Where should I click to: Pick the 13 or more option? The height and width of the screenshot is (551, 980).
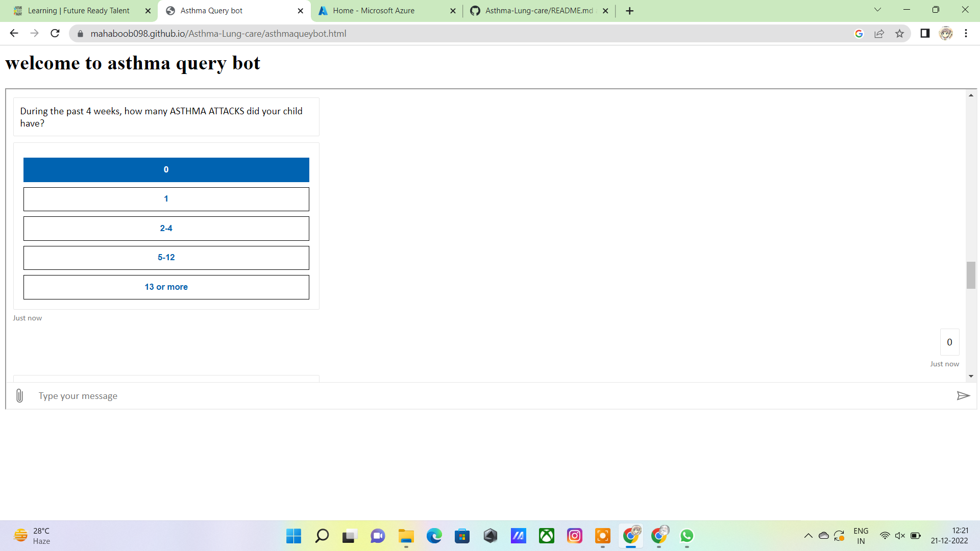(166, 287)
